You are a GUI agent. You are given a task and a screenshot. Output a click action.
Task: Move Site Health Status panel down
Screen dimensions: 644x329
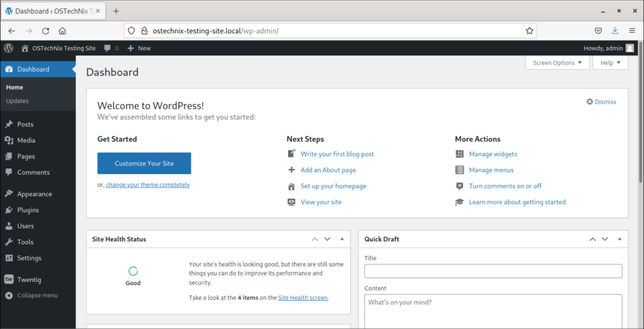point(327,239)
